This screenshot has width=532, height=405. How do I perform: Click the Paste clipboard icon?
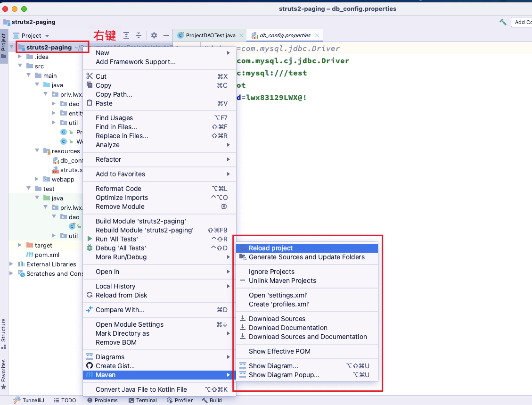coord(89,103)
